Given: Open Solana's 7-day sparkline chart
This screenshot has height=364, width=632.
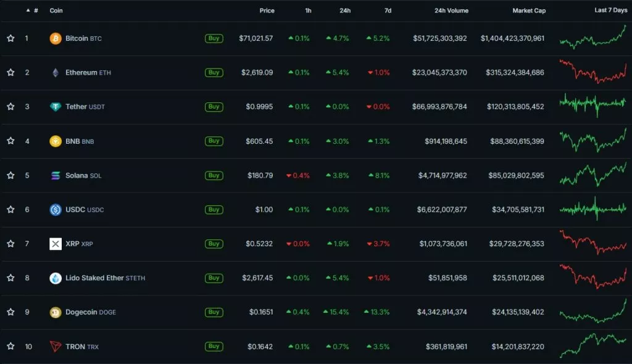Looking at the screenshot, I should [x=593, y=174].
